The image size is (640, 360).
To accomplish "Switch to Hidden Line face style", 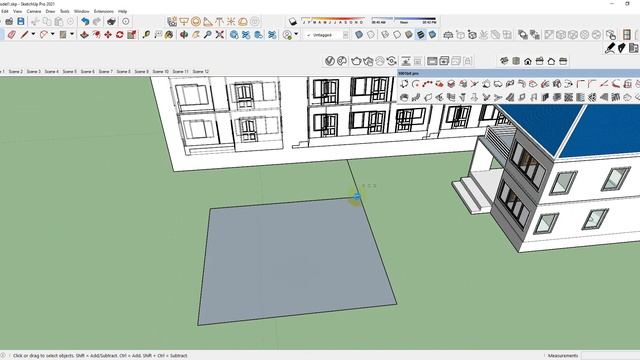I will click(397, 35).
